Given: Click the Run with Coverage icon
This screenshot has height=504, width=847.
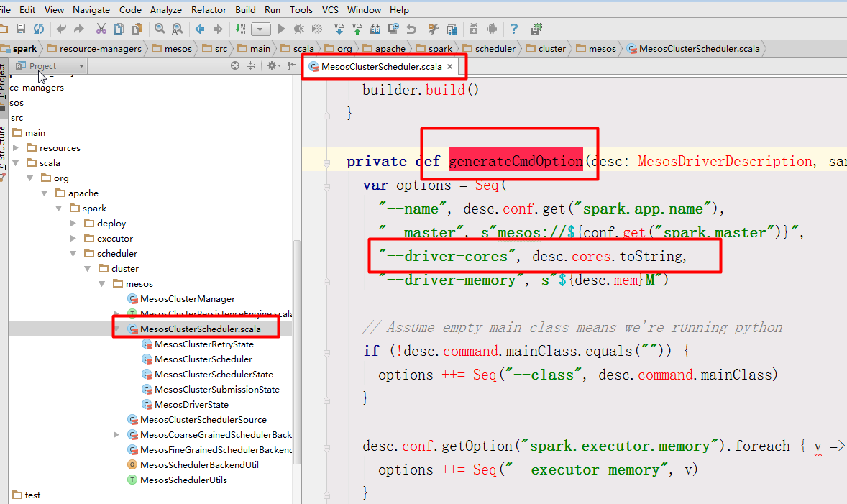Looking at the screenshot, I should pos(317,29).
